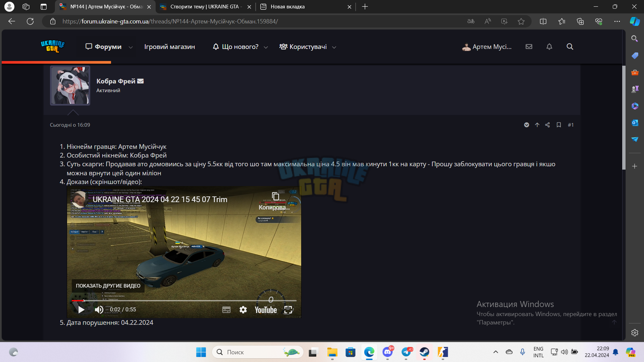Play the embedded YouTube video
Screen dimensions: 644x362
[81, 310]
